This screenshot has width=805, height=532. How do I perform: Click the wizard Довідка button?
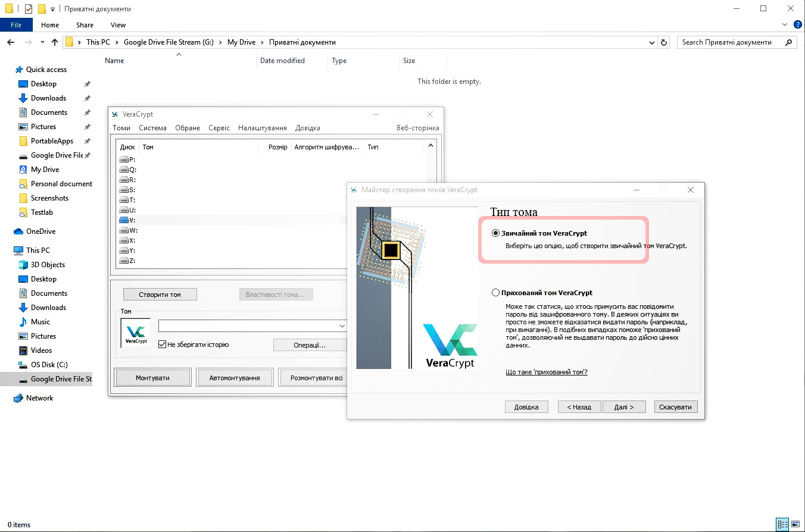(x=526, y=407)
